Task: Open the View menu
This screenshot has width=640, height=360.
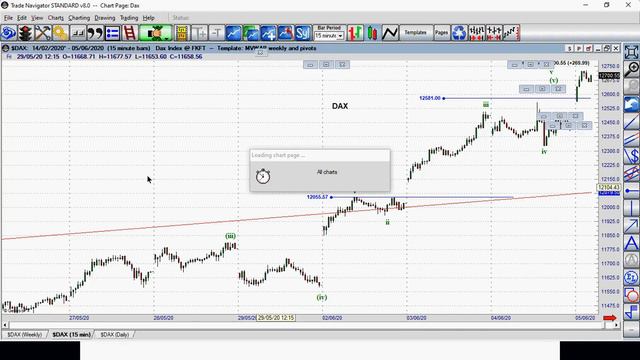Action: tap(37, 18)
